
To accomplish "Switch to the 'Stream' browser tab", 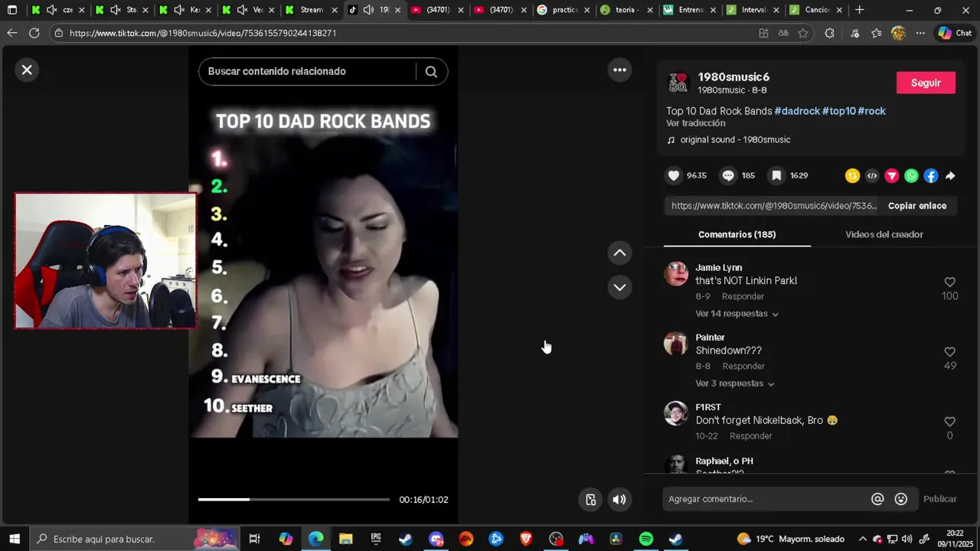I will point(311,10).
